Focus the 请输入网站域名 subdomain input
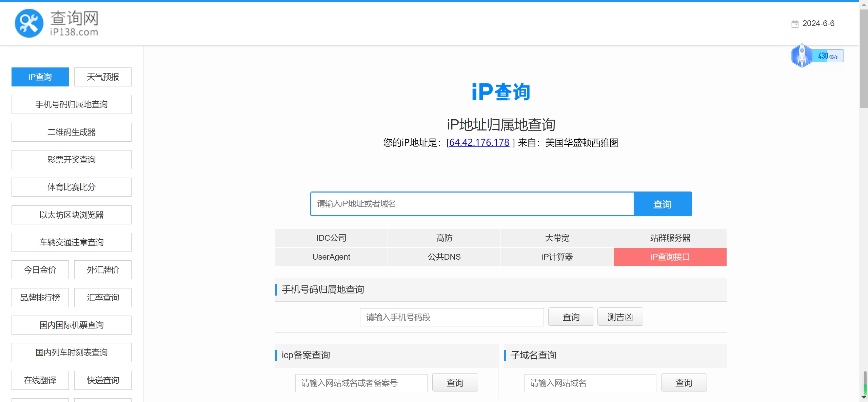 (590, 383)
